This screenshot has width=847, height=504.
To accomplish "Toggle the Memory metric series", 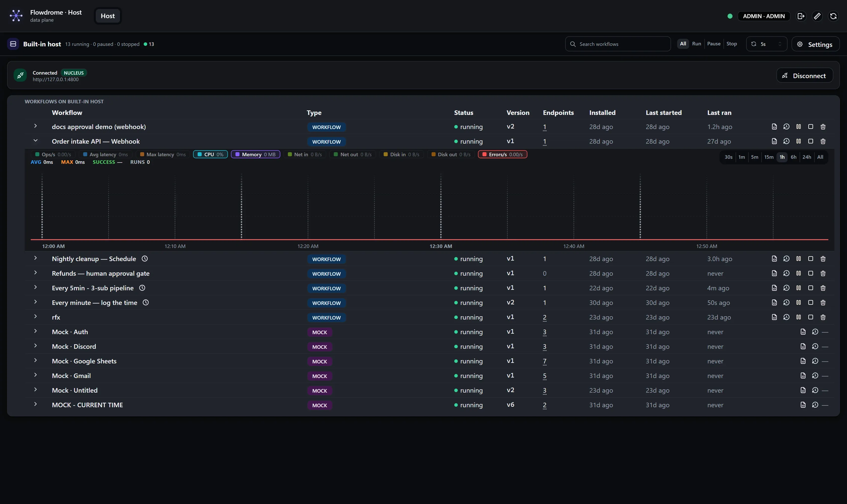I will point(256,154).
